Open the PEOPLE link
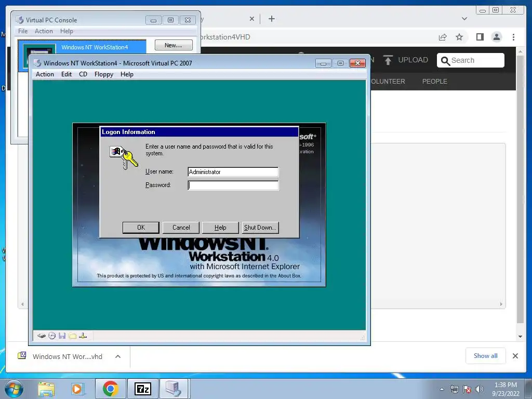 435,82
